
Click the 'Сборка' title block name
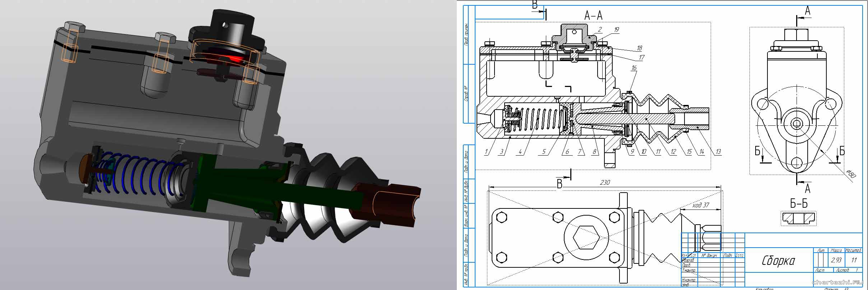coord(778,261)
